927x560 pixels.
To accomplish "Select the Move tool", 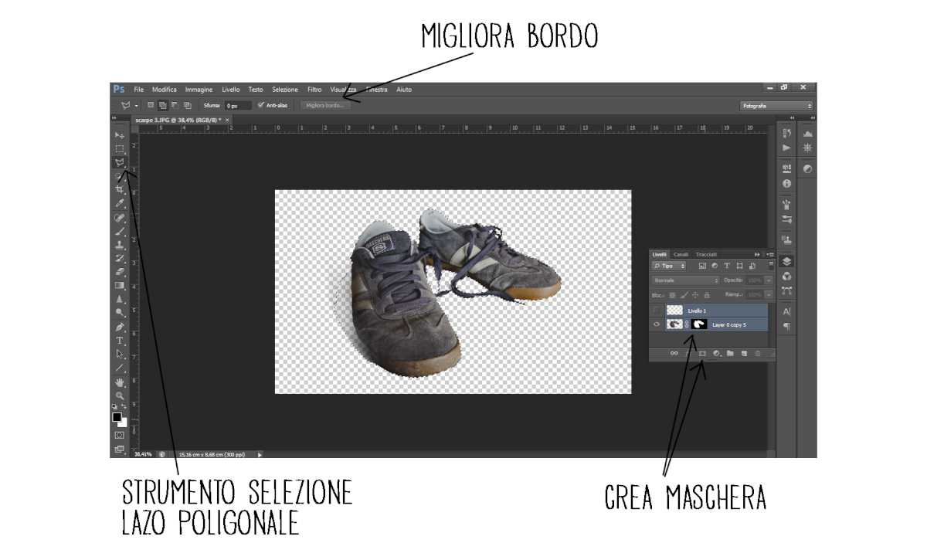I will tap(119, 135).
